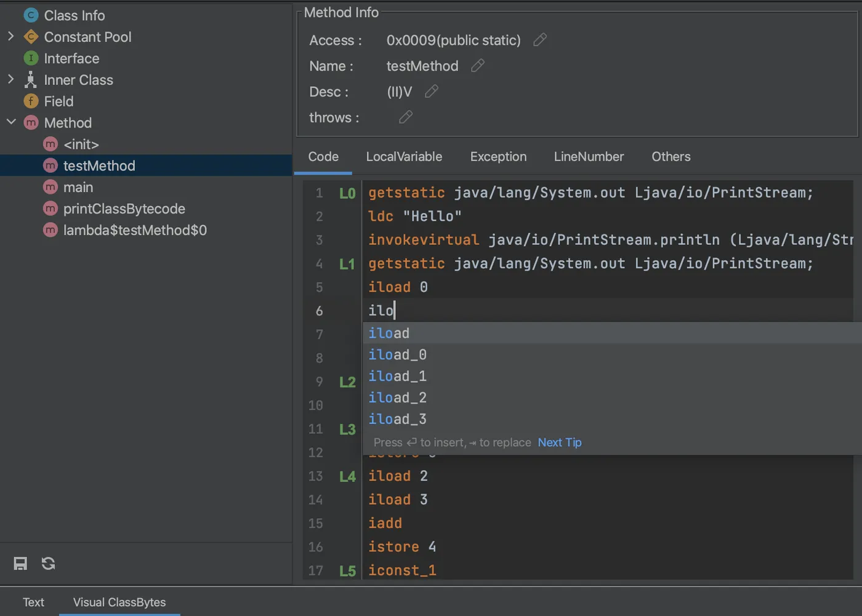This screenshot has width=862, height=616.
Task: Click the 'iload 3' instruction on line 14
Action: click(398, 499)
